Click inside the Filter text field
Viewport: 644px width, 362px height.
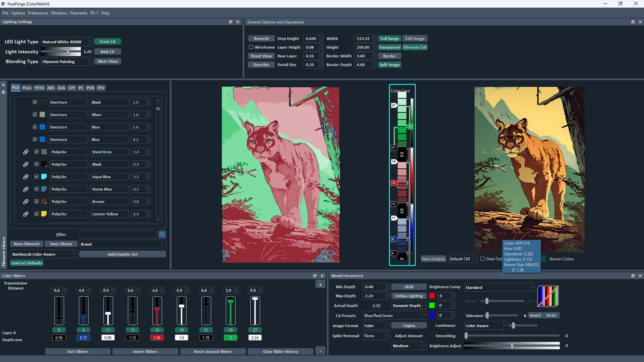coord(118,234)
